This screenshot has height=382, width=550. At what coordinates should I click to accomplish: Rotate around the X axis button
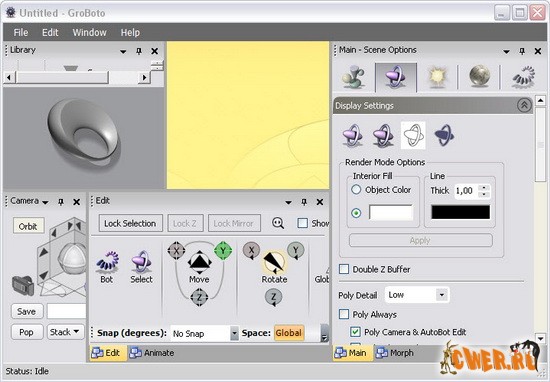click(251, 250)
